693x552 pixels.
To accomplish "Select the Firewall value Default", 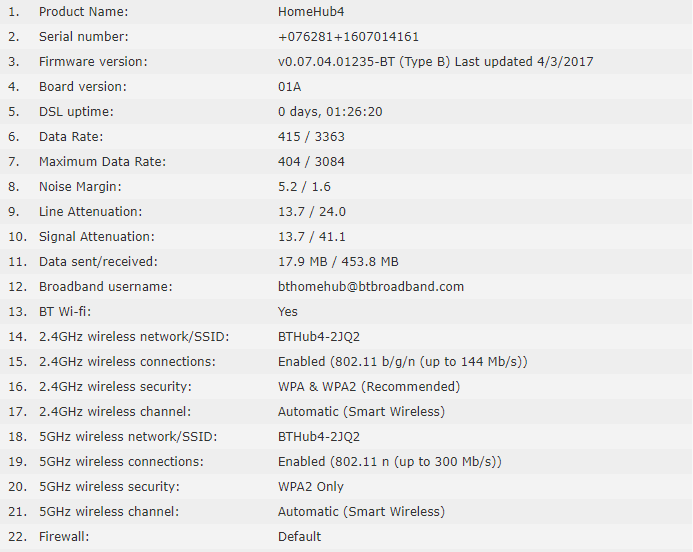I will 300,537.
